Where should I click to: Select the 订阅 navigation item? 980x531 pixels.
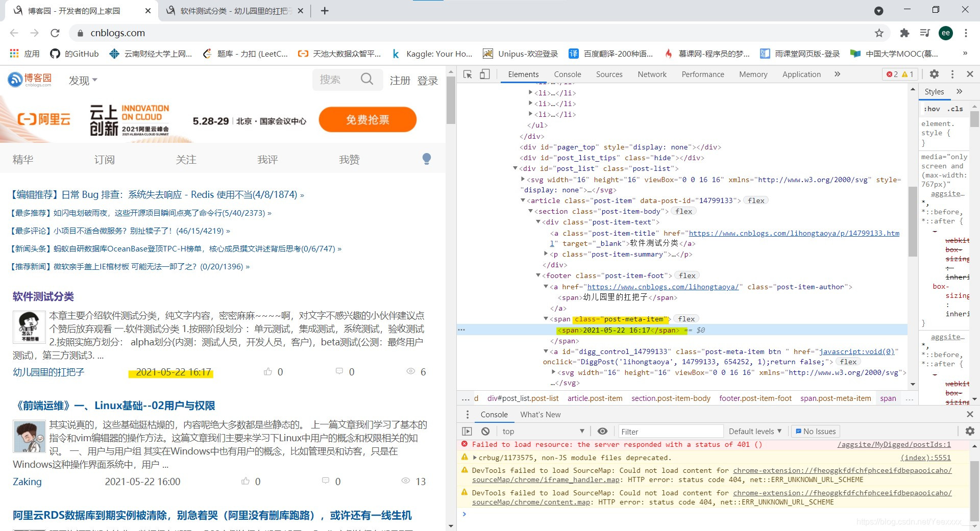tap(105, 160)
